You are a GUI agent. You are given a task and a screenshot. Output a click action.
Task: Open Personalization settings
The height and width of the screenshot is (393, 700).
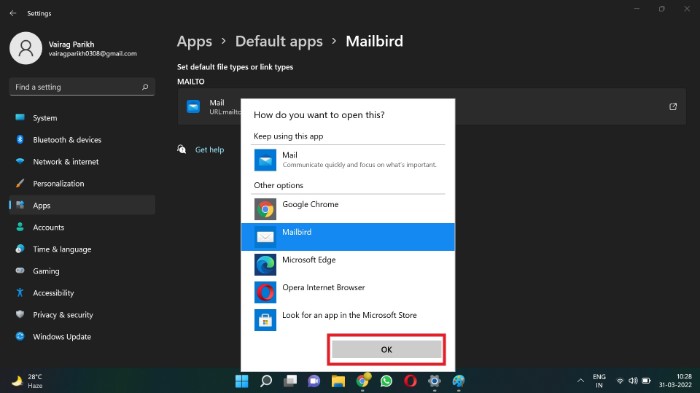82,184
